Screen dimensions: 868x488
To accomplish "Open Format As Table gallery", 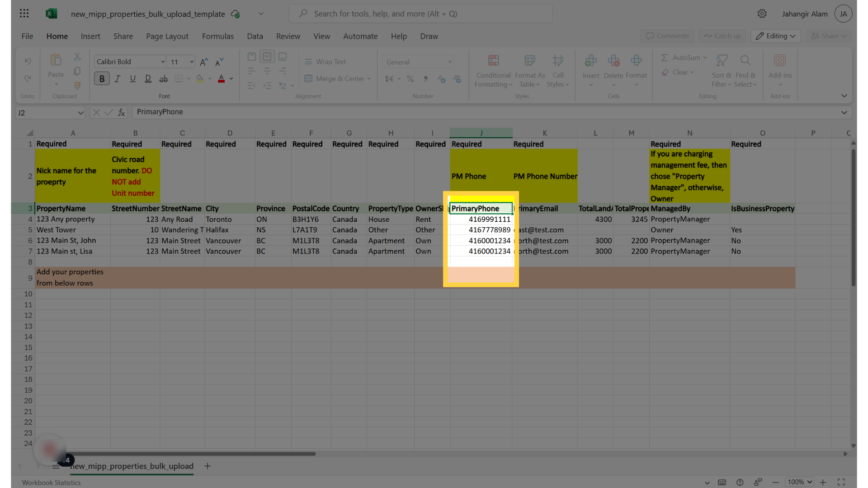I will tap(530, 71).
